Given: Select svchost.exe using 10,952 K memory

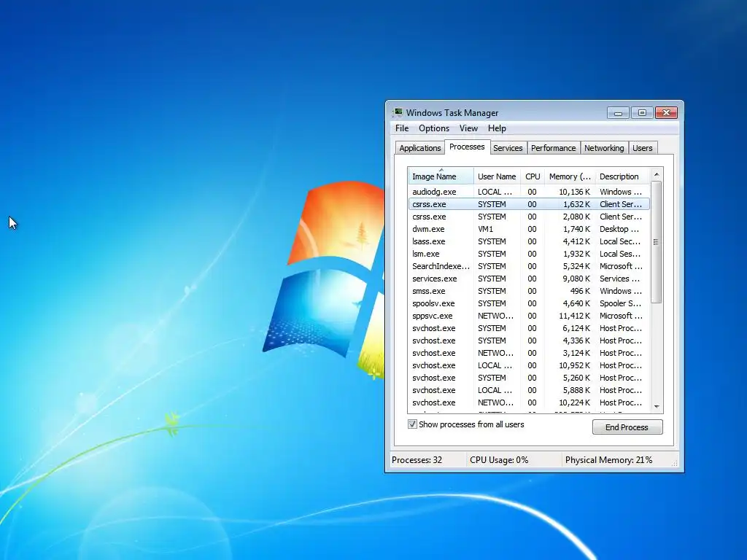Looking at the screenshot, I should (x=529, y=365).
